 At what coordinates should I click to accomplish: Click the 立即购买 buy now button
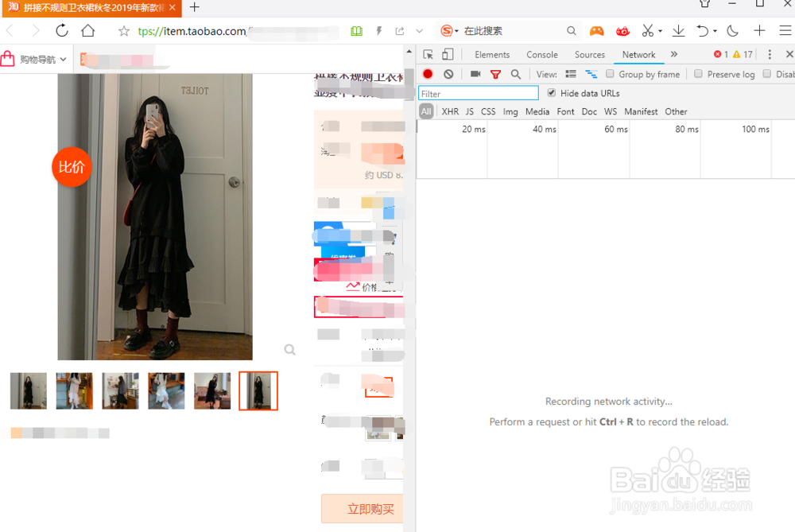[363, 509]
